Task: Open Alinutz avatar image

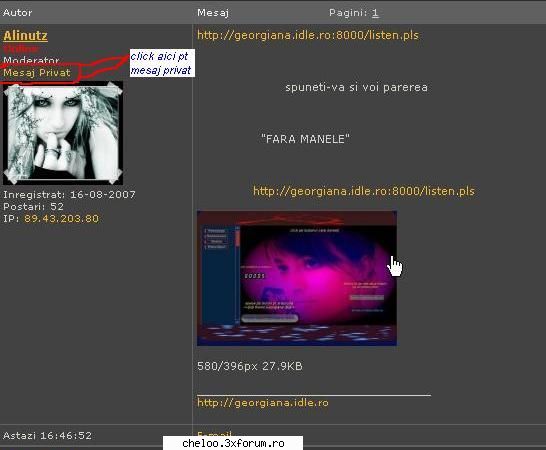Action: pyautogui.click(x=63, y=133)
